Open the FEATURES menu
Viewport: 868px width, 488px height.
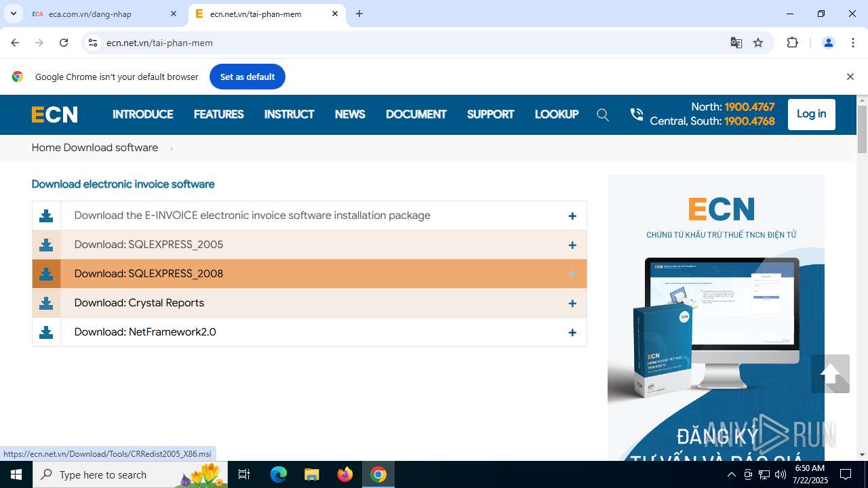(x=218, y=115)
